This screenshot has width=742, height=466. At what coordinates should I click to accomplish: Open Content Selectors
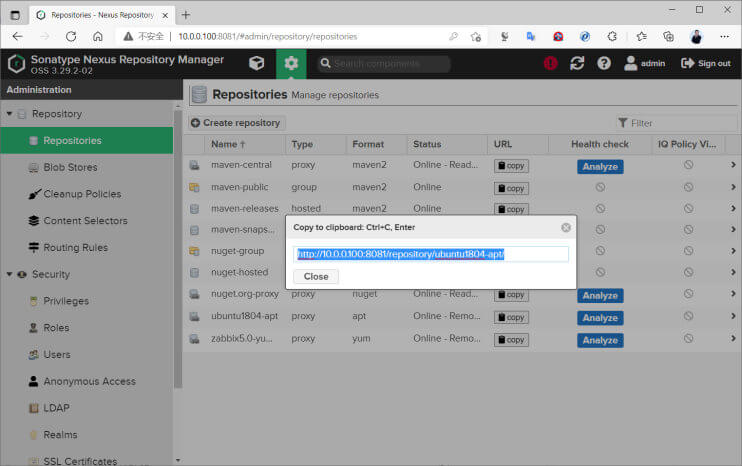point(85,220)
